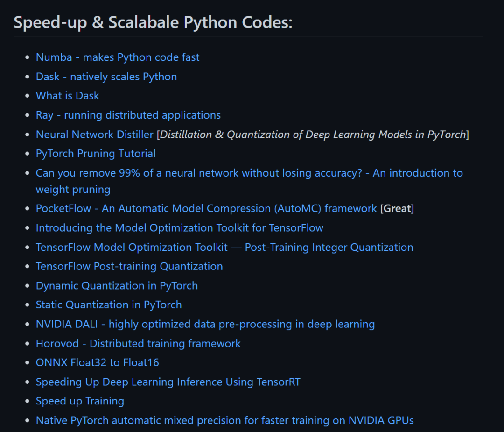The width and height of the screenshot is (504, 432).
Task: Open Static Quantization in PyTorch link
Action: pyautogui.click(x=109, y=305)
